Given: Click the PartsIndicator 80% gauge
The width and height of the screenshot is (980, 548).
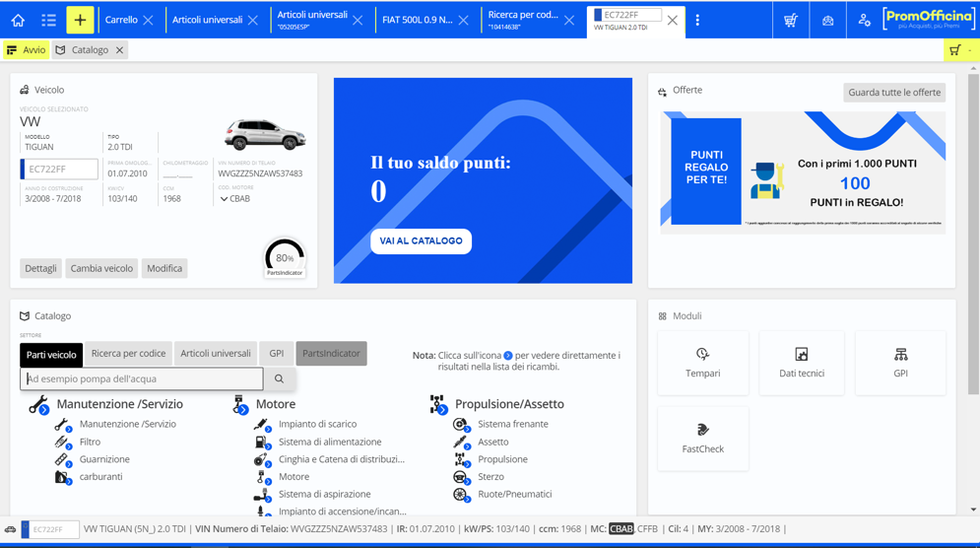Looking at the screenshot, I should [285, 257].
